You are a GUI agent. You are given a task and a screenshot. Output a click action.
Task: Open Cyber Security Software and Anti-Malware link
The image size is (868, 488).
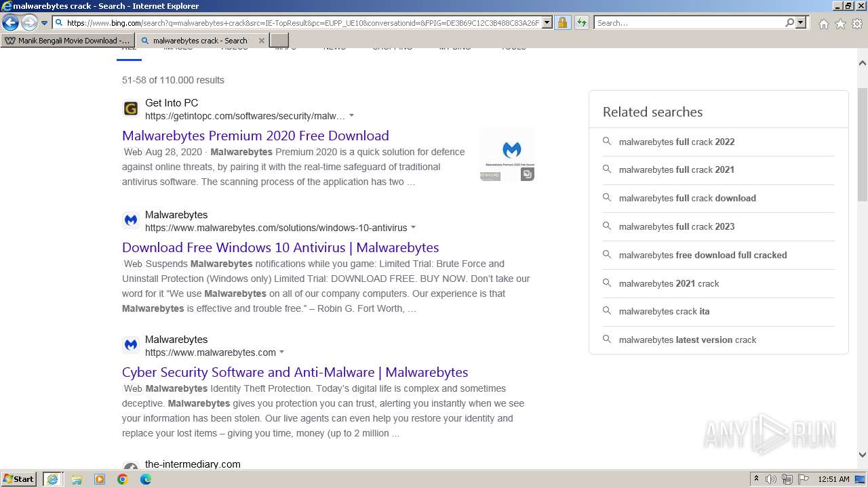click(295, 372)
